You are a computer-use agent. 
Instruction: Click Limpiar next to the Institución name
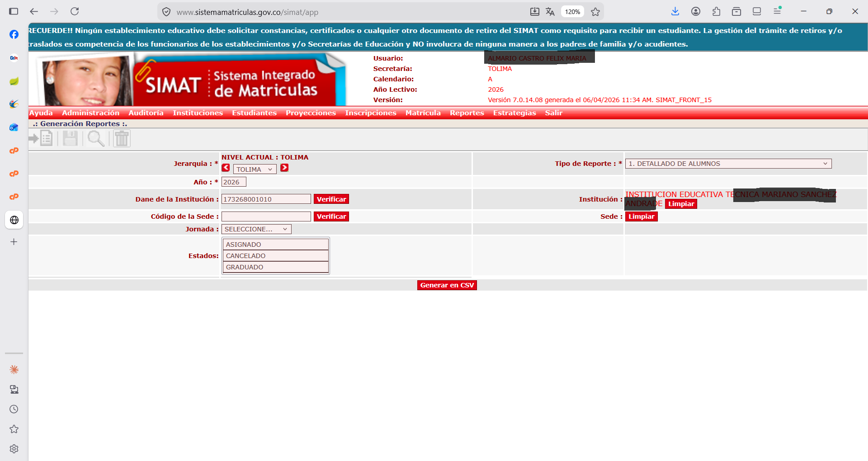[681, 204]
